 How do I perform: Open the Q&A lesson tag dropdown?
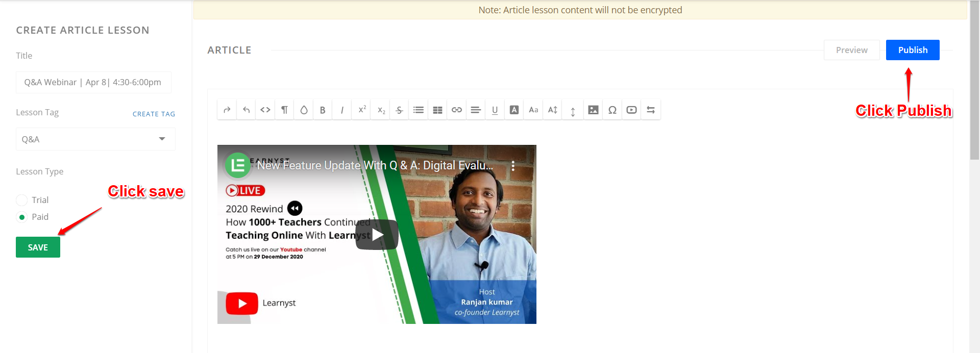point(95,139)
